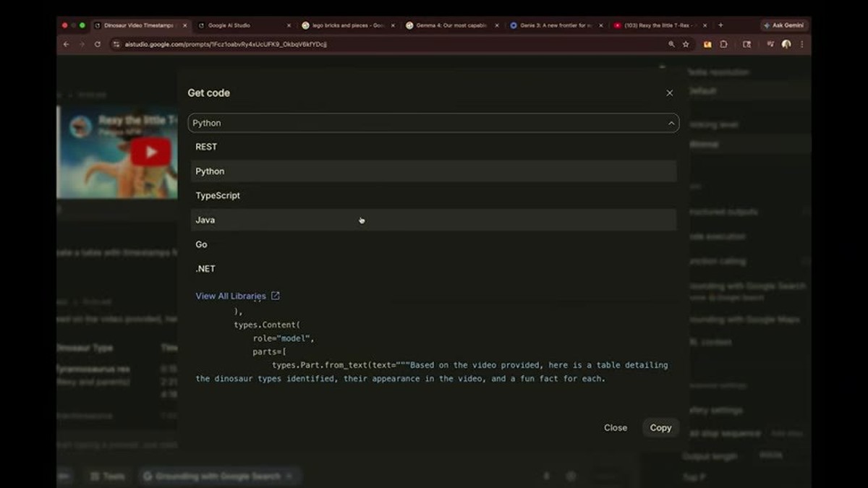Play the Rexy YouTube video thumbnail
Image resolution: width=868 pixels, height=488 pixels.
[x=150, y=152]
